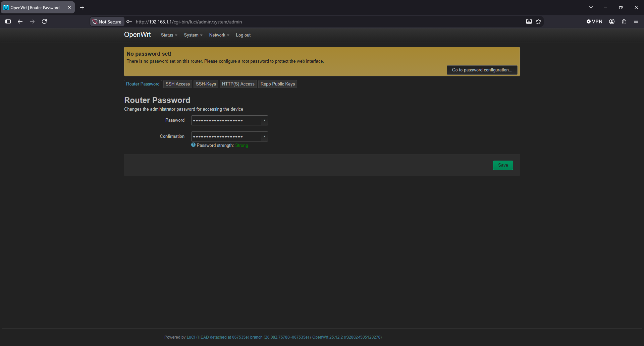Screen dimensions: 644x346
Task: Click the Router Password heading text
Action: tap(157, 100)
